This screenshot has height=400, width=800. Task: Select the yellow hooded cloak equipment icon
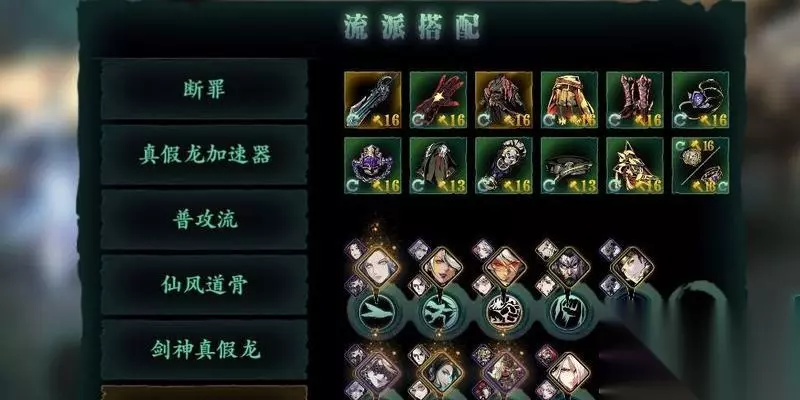click(569, 100)
